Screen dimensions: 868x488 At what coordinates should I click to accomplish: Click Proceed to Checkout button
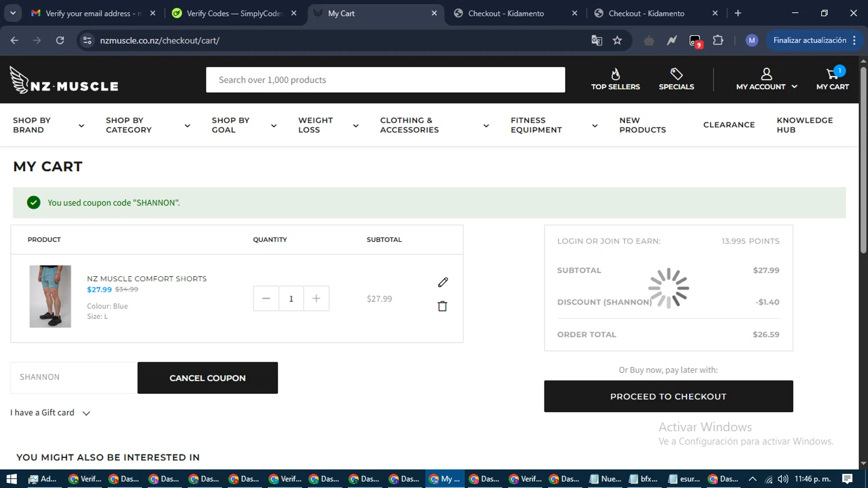tap(668, 397)
